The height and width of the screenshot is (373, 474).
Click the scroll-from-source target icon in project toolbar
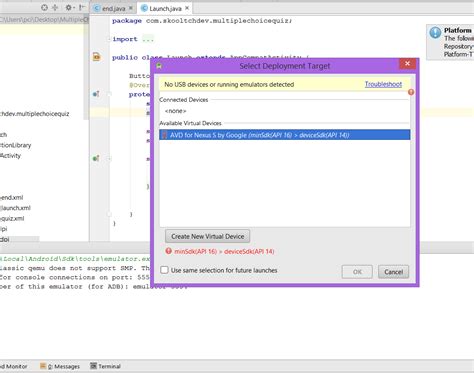(x=44, y=7)
